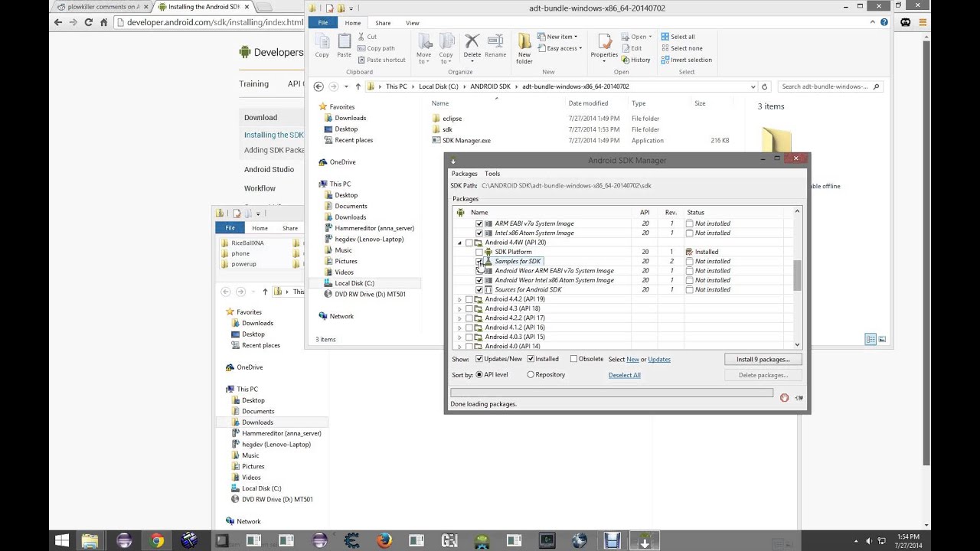
Task: Click the Copy path icon
Action: coord(361,48)
